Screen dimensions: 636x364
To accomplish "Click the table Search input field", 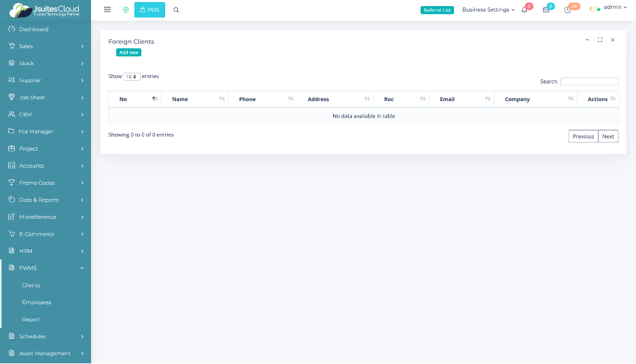I will tap(589, 81).
